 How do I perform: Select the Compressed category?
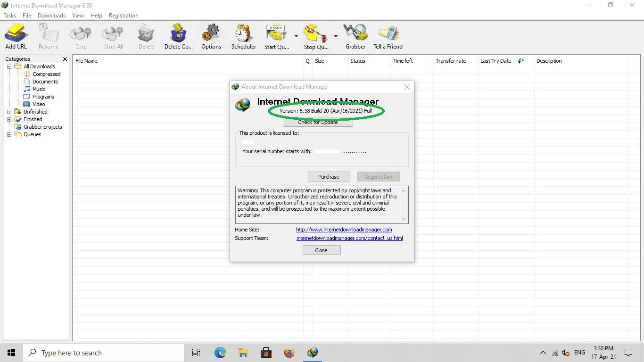46,74
